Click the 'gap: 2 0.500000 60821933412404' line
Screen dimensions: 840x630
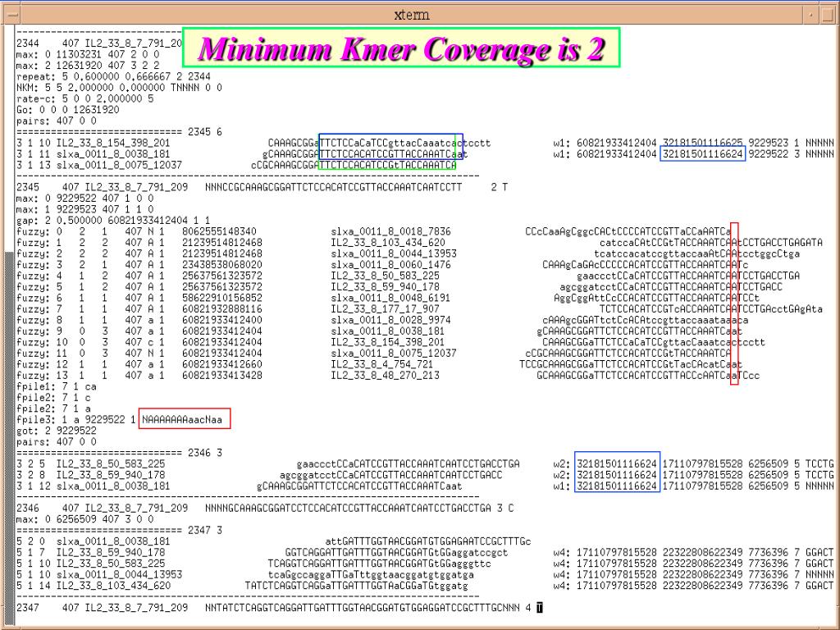[x=113, y=220]
